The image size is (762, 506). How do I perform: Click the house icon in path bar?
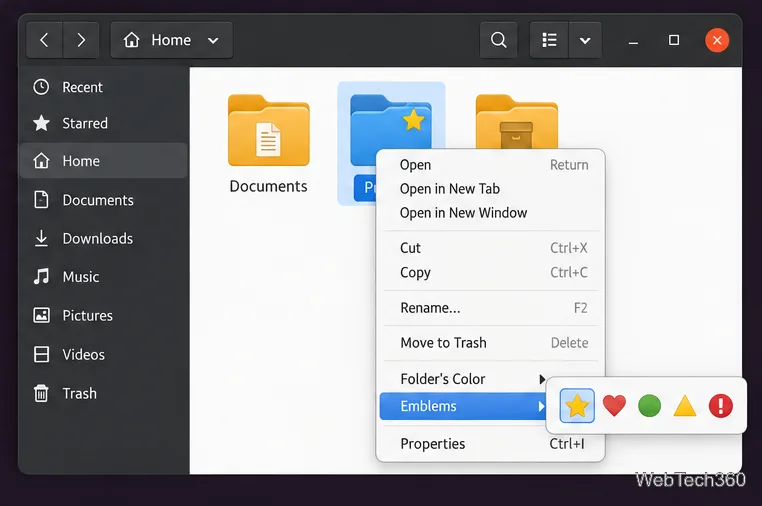point(131,40)
